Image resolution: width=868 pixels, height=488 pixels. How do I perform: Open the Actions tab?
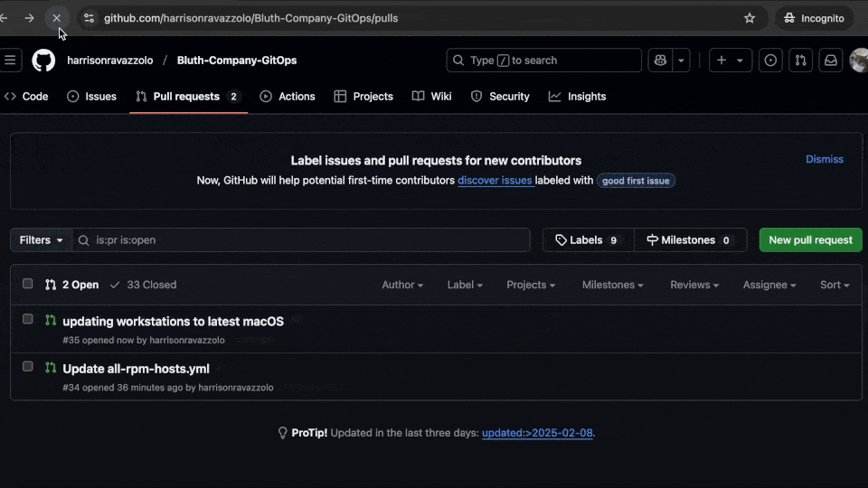pyautogui.click(x=288, y=97)
